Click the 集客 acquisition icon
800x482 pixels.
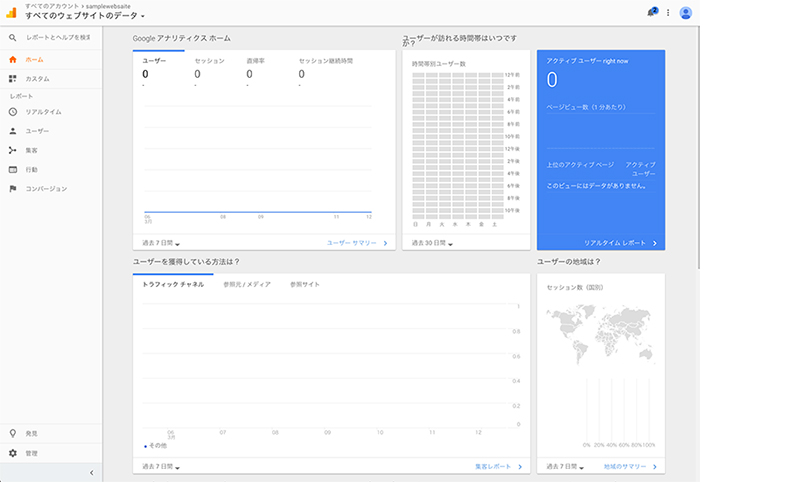pyautogui.click(x=13, y=150)
